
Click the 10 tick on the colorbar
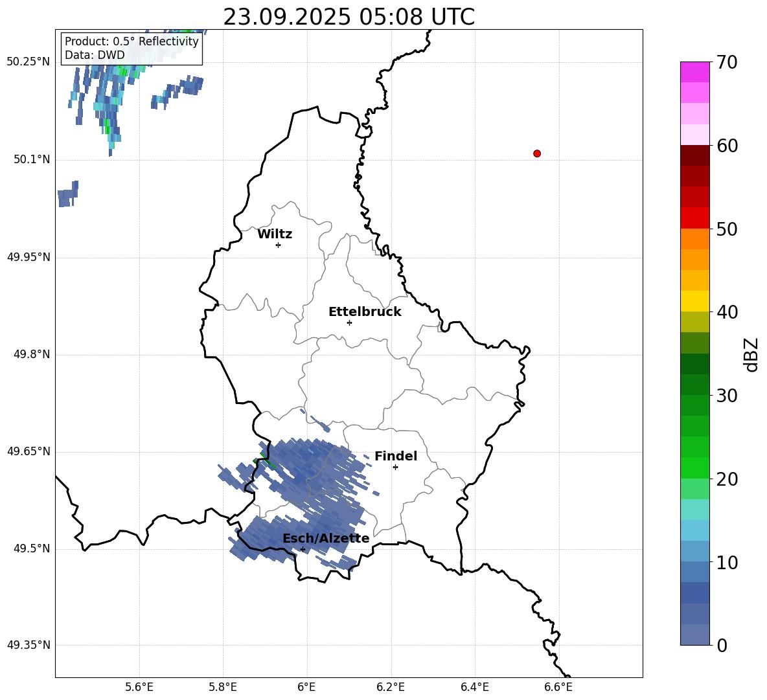point(726,563)
